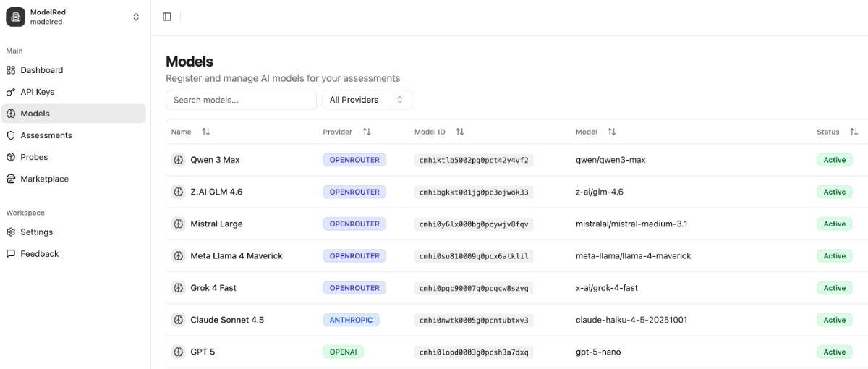The width and height of the screenshot is (868, 369).
Task: Open Assessments in the sidebar
Action: 46,135
